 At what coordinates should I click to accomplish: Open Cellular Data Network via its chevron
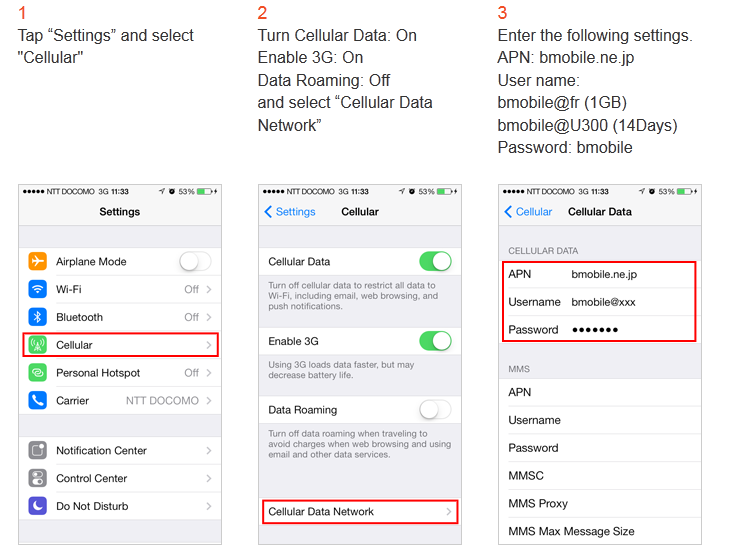coord(449,512)
